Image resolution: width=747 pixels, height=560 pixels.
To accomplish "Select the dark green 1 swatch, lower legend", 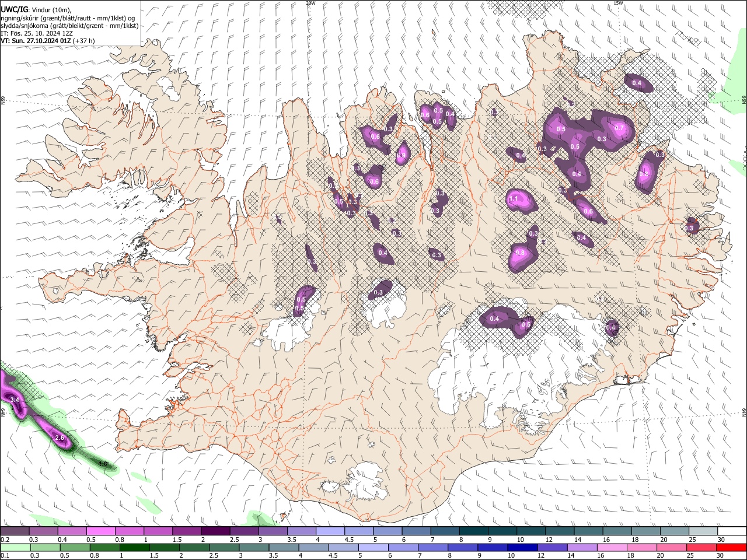I will pos(134,547).
